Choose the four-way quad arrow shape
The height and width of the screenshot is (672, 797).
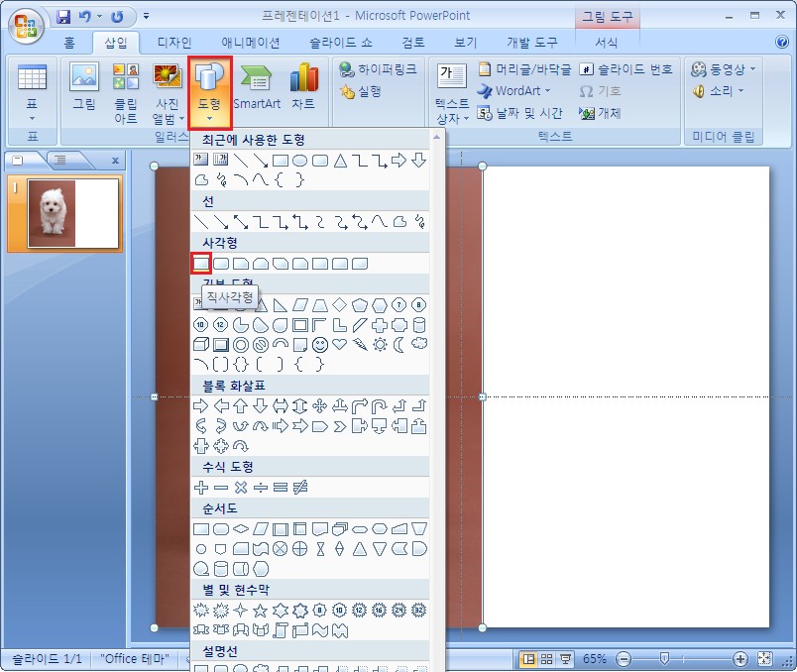click(x=320, y=405)
